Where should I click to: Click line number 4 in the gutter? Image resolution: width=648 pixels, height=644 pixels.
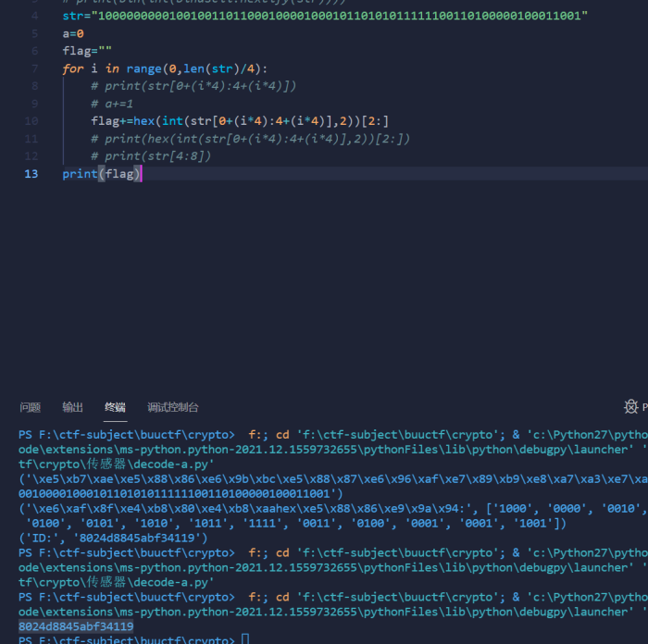(35, 16)
